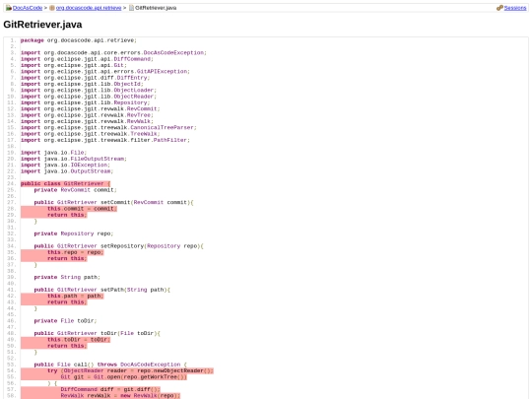Viewport: 532px width, 399px height.
Task: Click the package org.docascode.api.retrieve line
Action: pos(79,40)
